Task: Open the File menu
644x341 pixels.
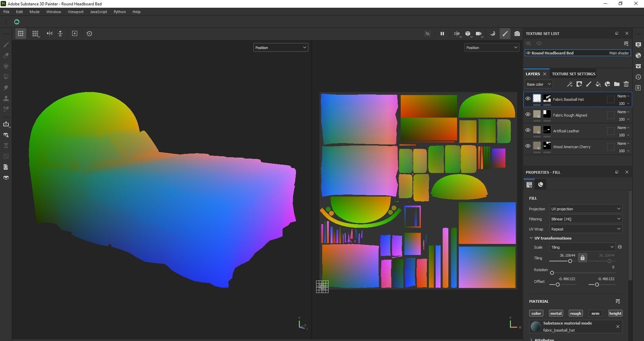Action: click(x=6, y=12)
